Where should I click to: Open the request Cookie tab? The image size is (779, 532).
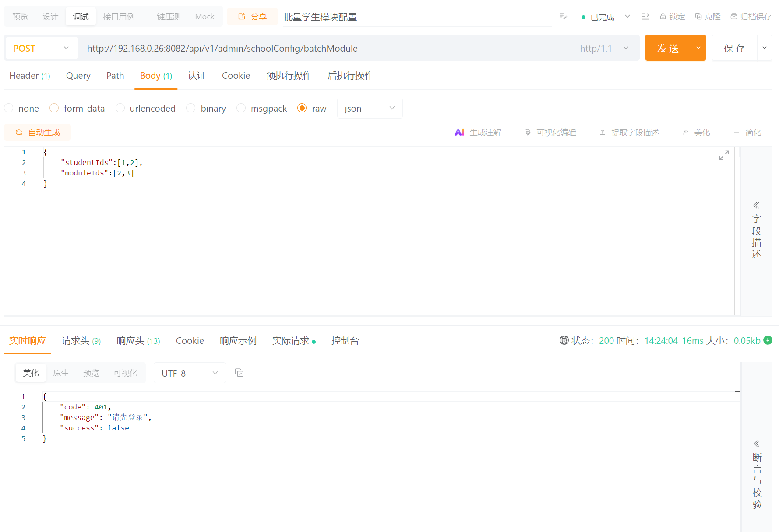(x=236, y=76)
